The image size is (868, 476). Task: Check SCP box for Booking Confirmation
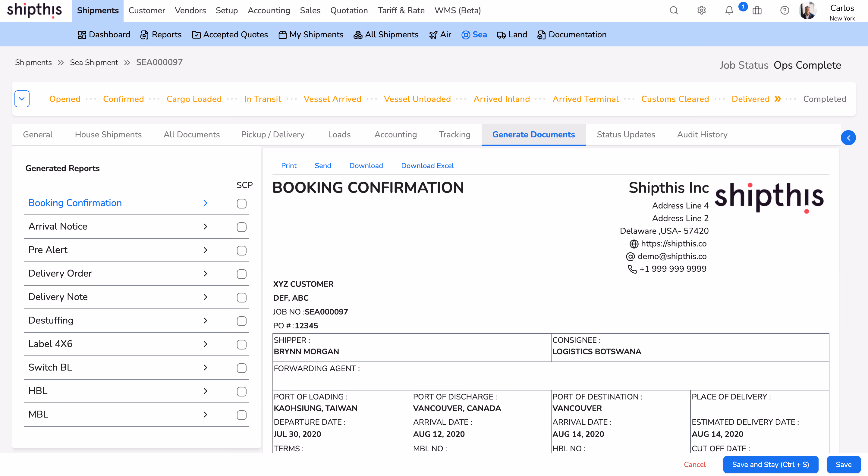(242, 203)
